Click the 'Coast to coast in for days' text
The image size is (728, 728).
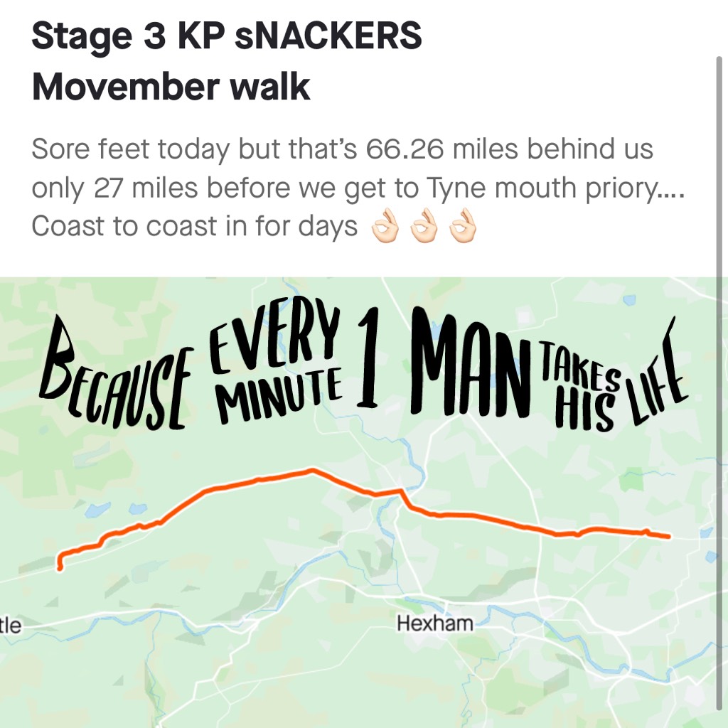(x=194, y=226)
